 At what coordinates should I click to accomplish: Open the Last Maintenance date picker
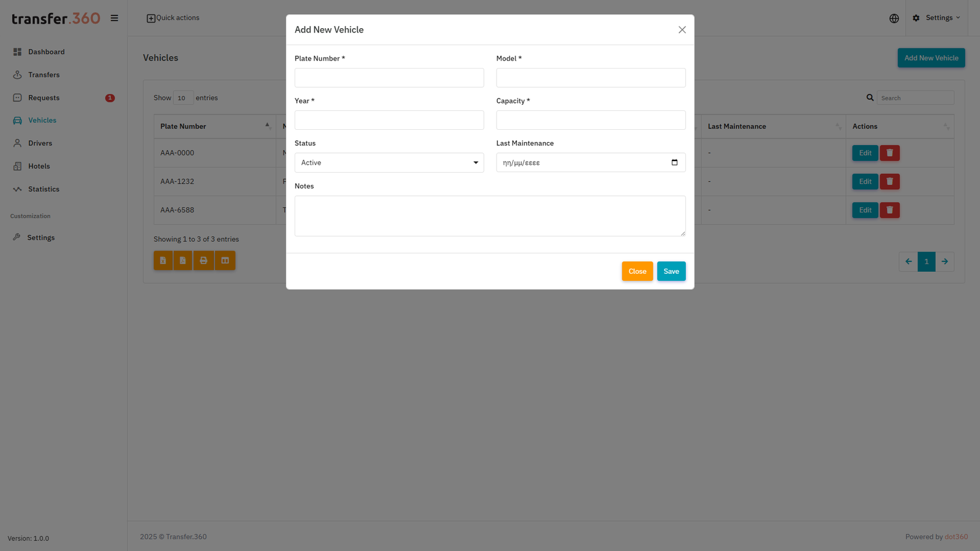(x=674, y=162)
